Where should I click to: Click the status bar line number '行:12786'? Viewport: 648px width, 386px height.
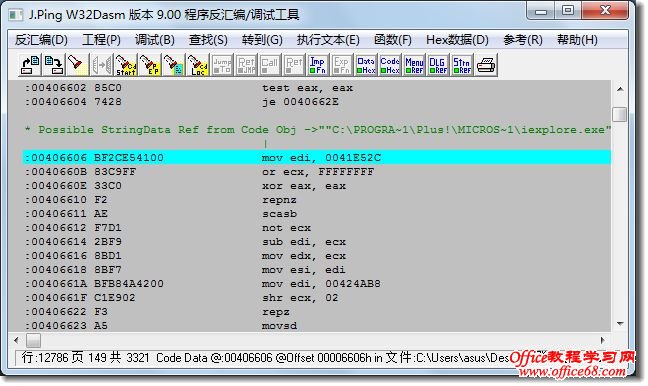(45, 358)
